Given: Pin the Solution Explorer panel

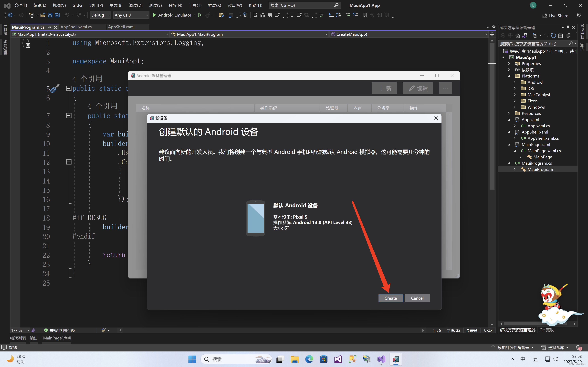Looking at the screenshot, I should pyautogui.click(x=568, y=27).
